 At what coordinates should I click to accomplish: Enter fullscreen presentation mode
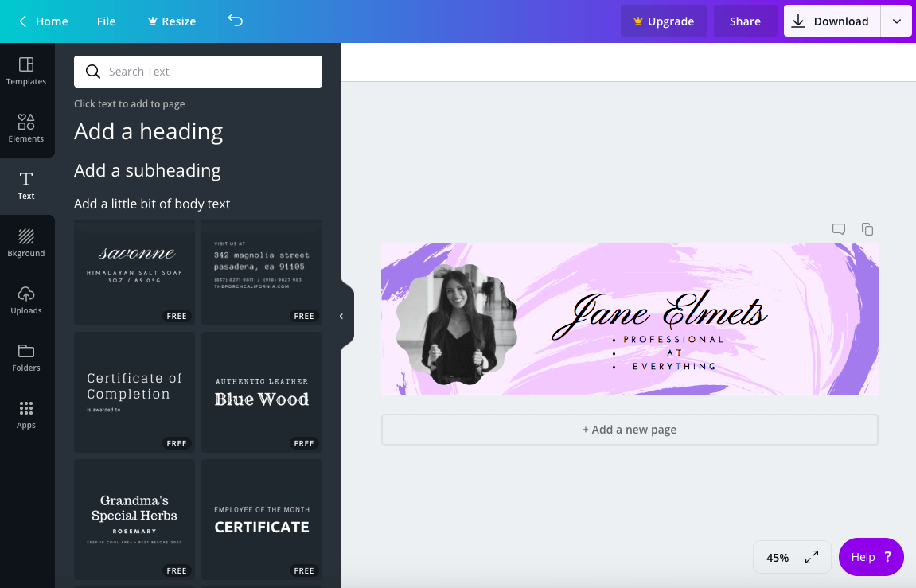[x=812, y=557]
